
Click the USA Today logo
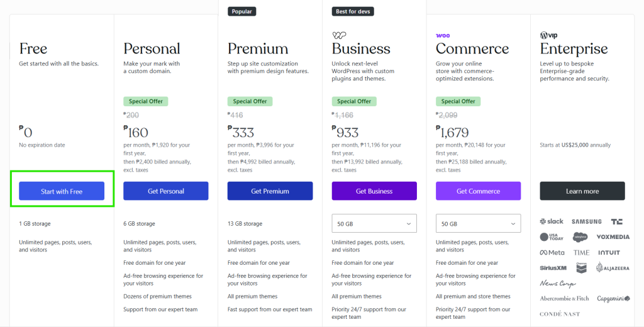click(552, 237)
